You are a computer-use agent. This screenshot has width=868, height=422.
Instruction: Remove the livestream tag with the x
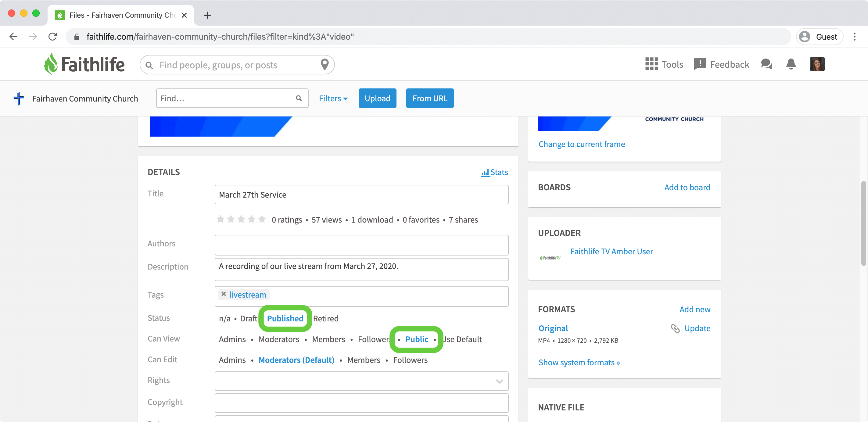coord(223,294)
